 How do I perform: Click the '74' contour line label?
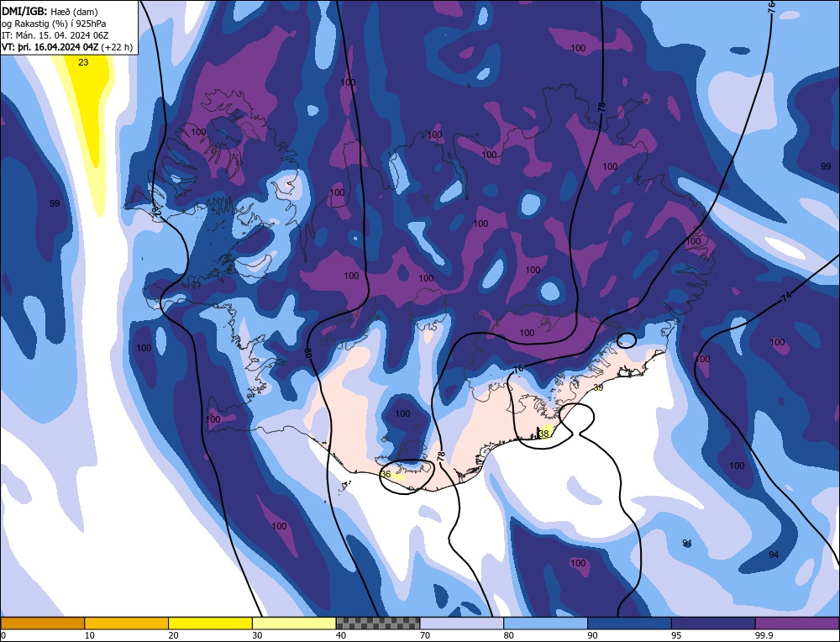(786, 298)
